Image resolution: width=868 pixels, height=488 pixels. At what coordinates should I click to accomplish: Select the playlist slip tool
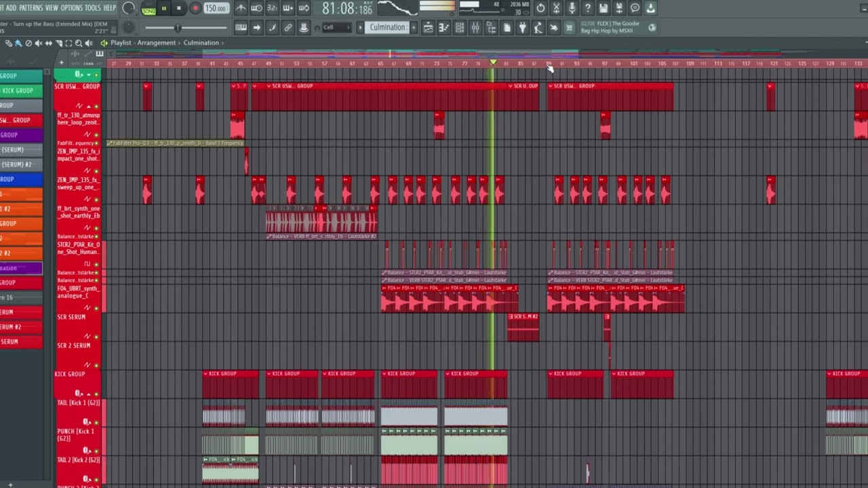point(48,43)
